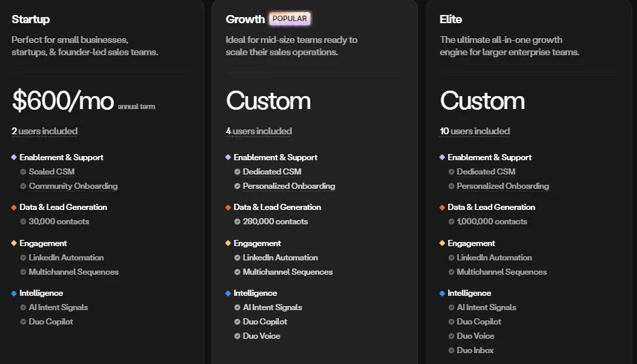
Task: Click the "4 users included" underlined text
Action: point(258,131)
